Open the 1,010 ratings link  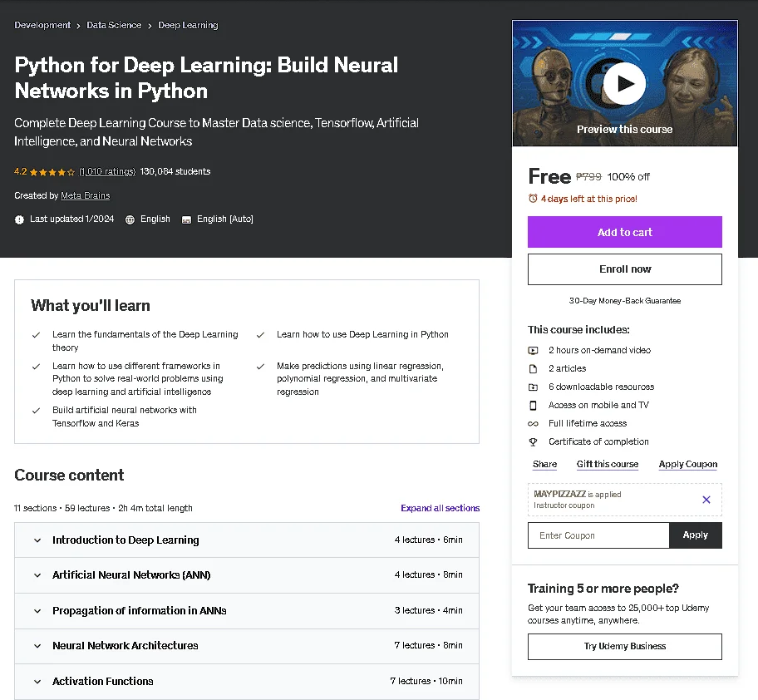click(107, 171)
